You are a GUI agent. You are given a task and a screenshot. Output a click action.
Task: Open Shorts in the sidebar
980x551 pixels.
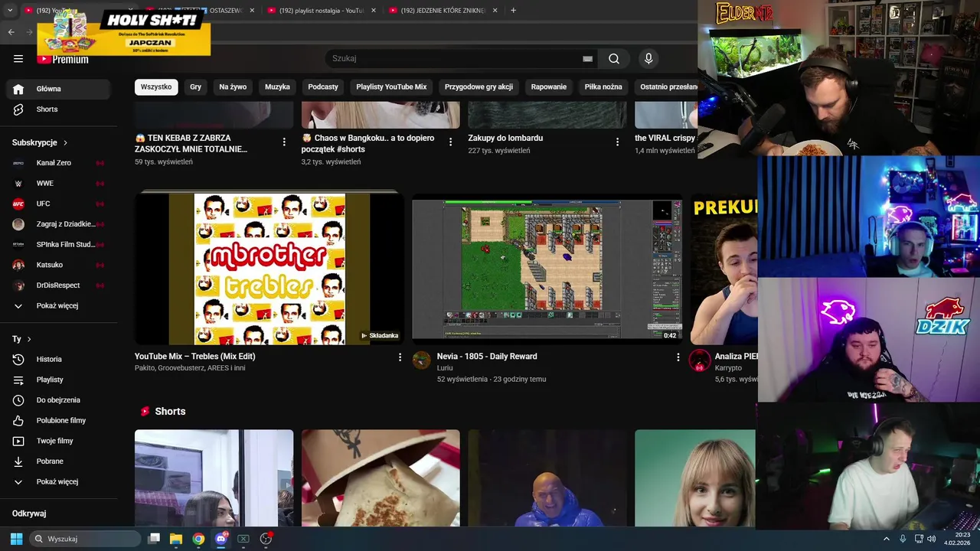(x=58, y=109)
